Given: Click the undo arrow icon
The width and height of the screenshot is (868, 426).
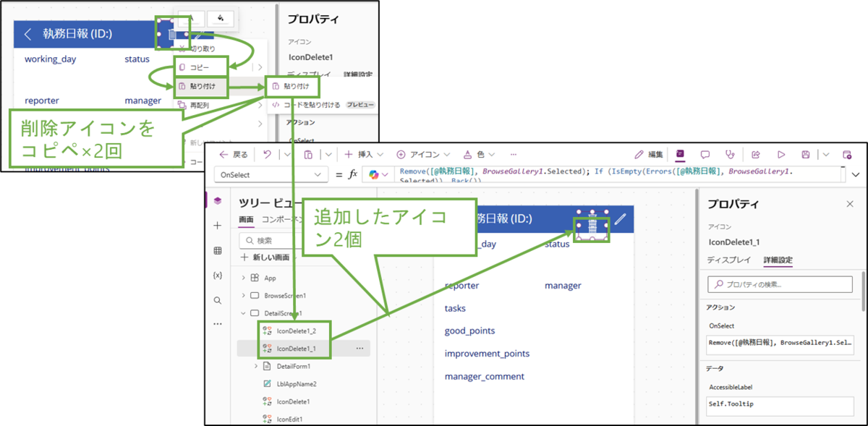Looking at the screenshot, I should pyautogui.click(x=268, y=154).
